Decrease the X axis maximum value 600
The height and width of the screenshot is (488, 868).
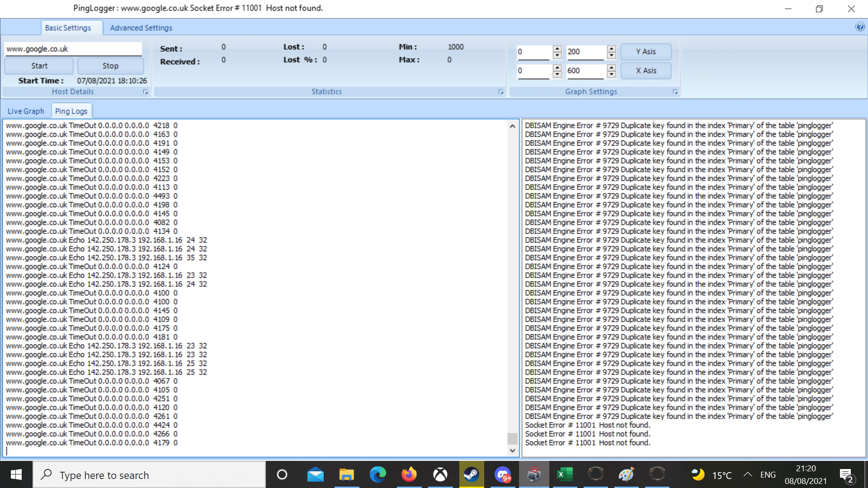(611, 74)
